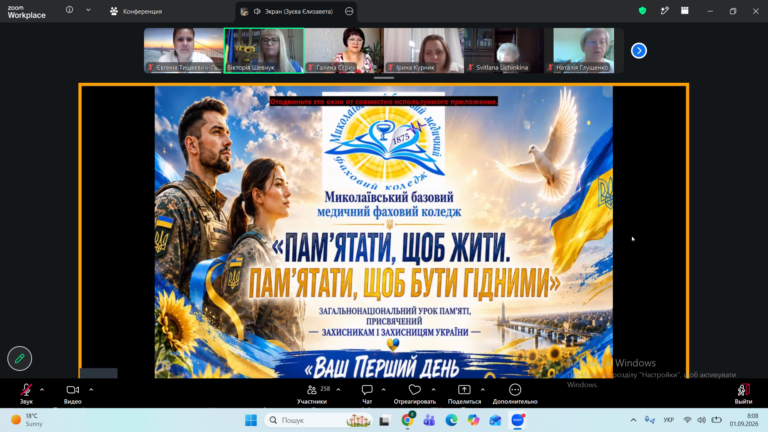This screenshot has width=768, height=432.
Task: Unmute microphone with the Звук button
Action: pyautogui.click(x=26, y=394)
